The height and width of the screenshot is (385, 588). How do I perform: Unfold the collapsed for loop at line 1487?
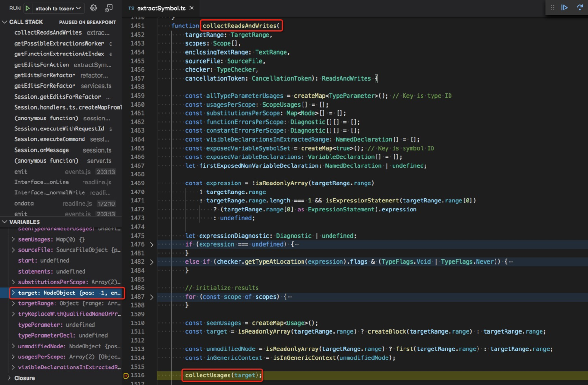151,297
